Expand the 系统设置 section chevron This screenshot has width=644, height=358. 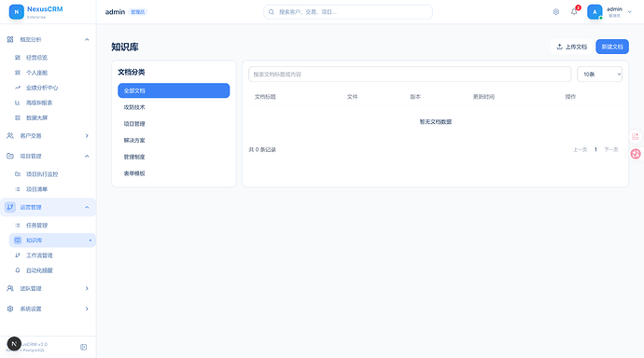coord(87,309)
